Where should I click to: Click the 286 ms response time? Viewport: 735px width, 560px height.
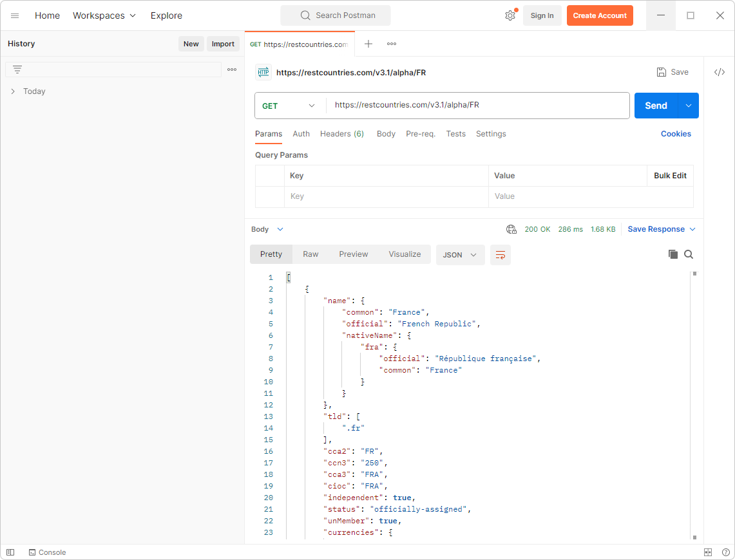pos(571,229)
